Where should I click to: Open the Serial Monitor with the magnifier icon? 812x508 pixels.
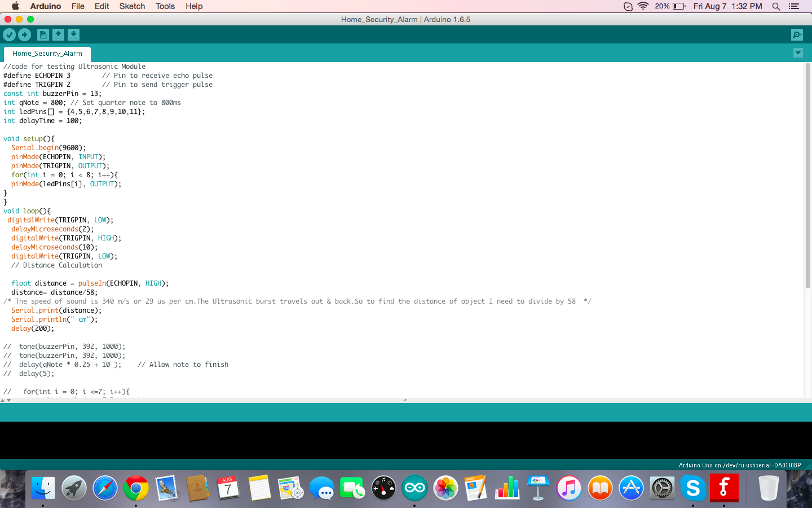click(x=796, y=34)
